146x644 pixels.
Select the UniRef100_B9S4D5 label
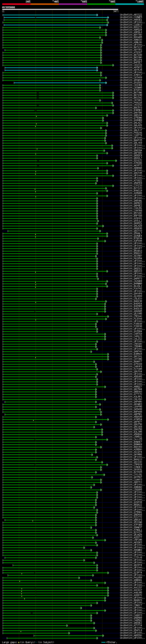click(x=131, y=37)
